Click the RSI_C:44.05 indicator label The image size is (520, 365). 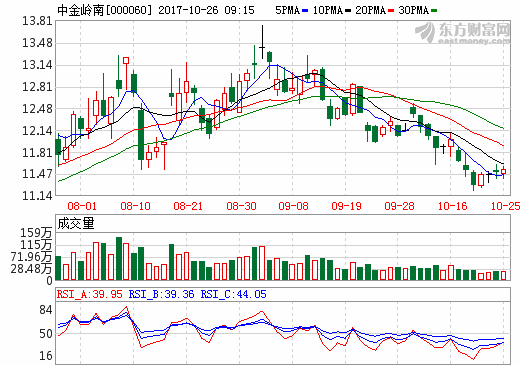(x=233, y=294)
